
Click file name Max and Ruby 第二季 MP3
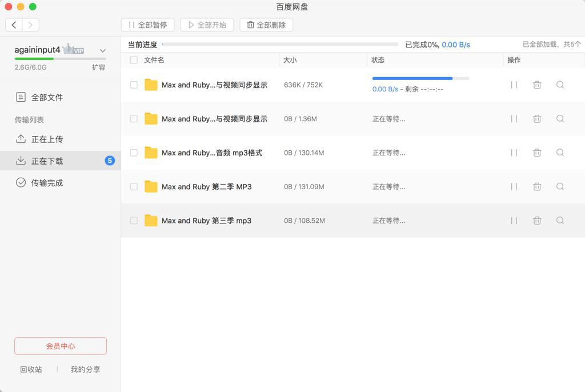(207, 187)
